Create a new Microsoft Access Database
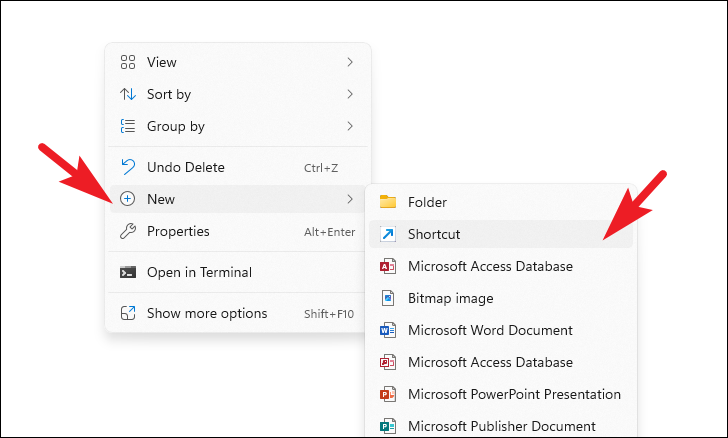Image resolution: width=728 pixels, height=438 pixels. pos(490,266)
